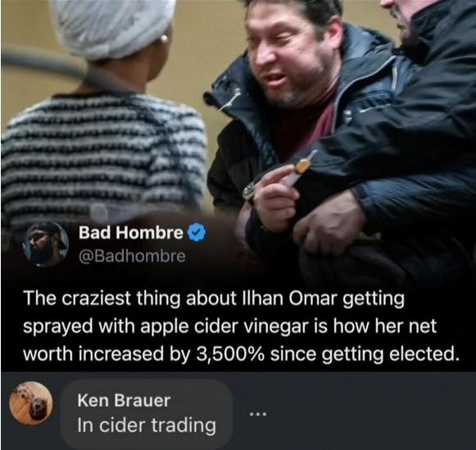Select the "Ken Brauer" commenter name
Screen dimensions: 476x450
click(x=124, y=400)
